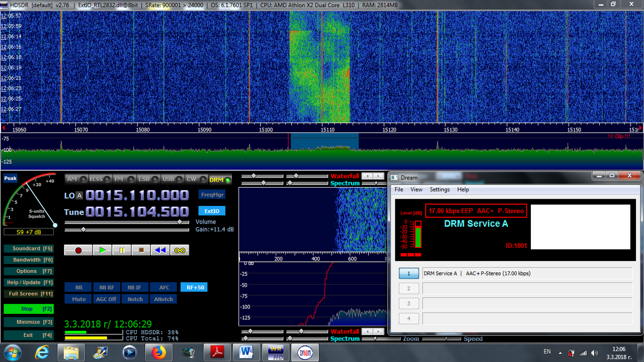Open the ExtIO settings button
644x362 pixels.
pyautogui.click(x=212, y=211)
